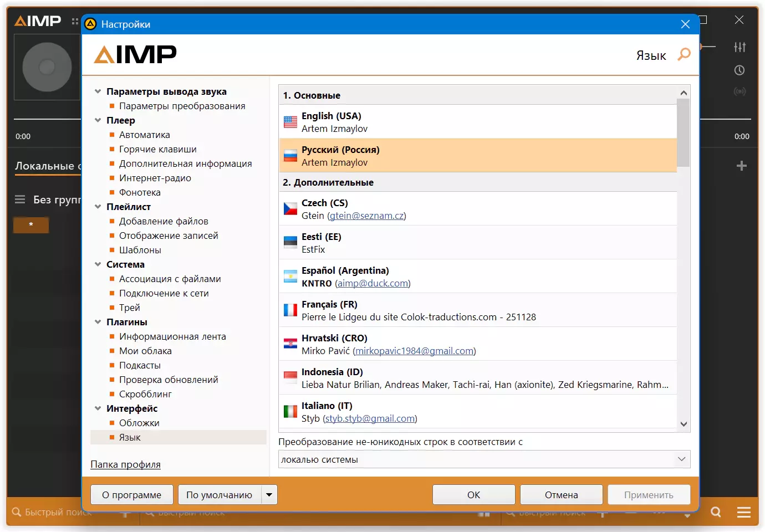Screen dimensions: 765x532
Task: Click the Hrvatski (CRO) flag icon
Action: (x=290, y=344)
